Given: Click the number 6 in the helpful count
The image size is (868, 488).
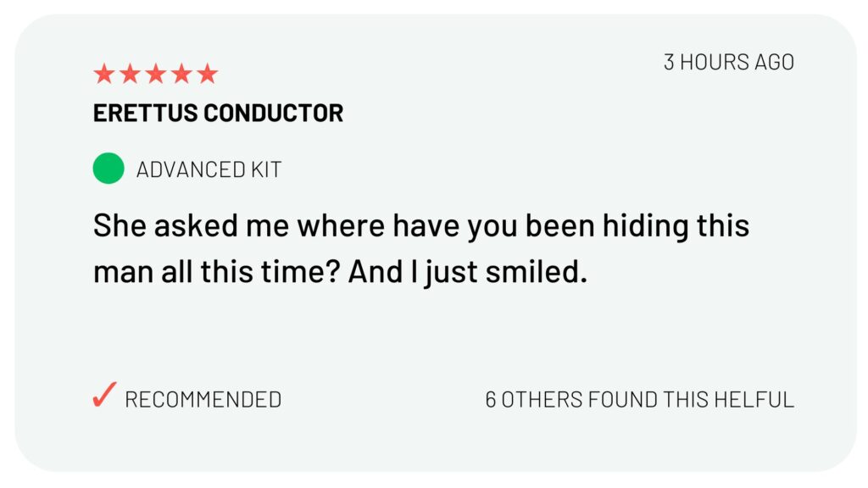Looking at the screenshot, I should pyautogui.click(x=491, y=399).
